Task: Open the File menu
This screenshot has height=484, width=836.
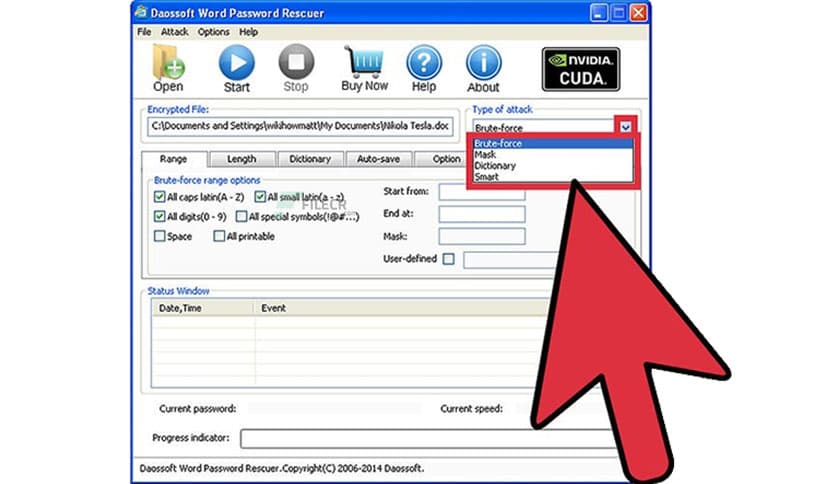Action: (x=144, y=32)
